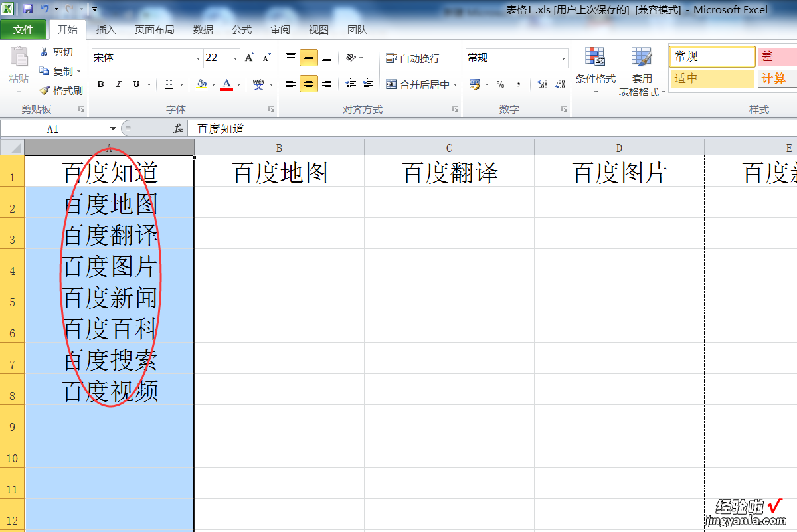
Task: Click the Decrease Font Size icon
Action: click(266, 58)
